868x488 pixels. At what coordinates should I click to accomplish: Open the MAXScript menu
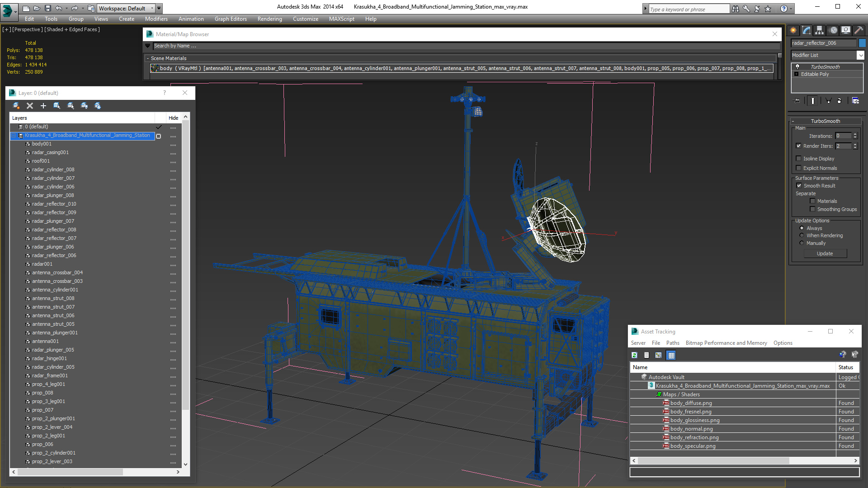341,19
